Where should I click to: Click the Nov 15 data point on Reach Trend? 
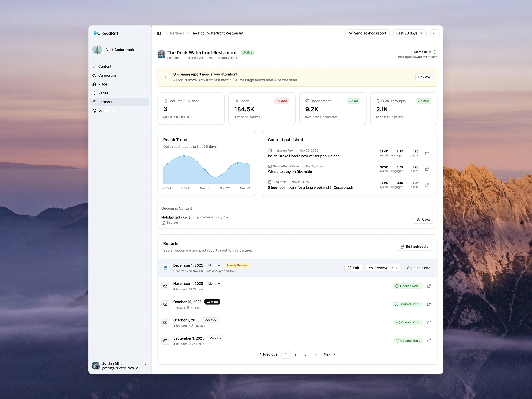coord(205,170)
